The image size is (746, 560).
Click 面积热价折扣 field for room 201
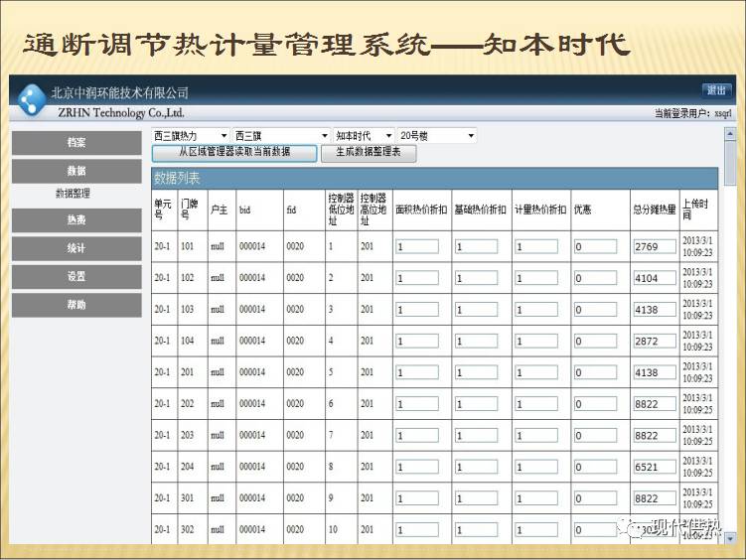click(417, 372)
